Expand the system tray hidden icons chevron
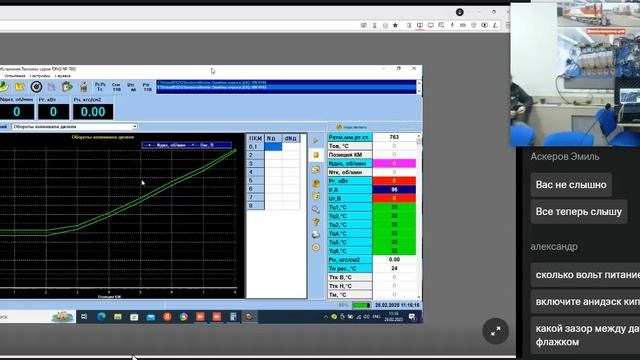 tap(326, 317)
